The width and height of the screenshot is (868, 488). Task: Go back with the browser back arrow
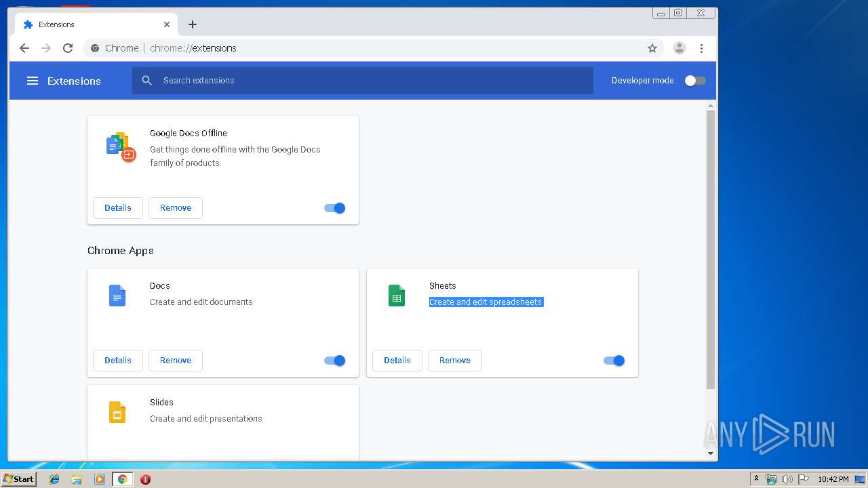24,48
